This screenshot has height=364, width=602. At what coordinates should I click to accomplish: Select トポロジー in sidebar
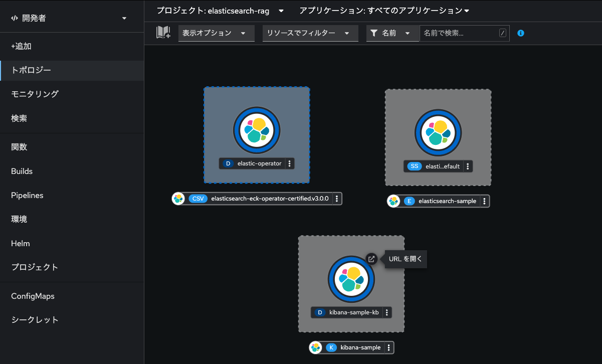click(72, 70)
